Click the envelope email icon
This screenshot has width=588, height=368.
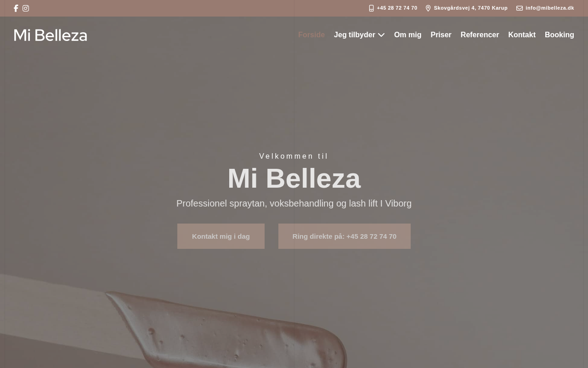coord(520,8)
